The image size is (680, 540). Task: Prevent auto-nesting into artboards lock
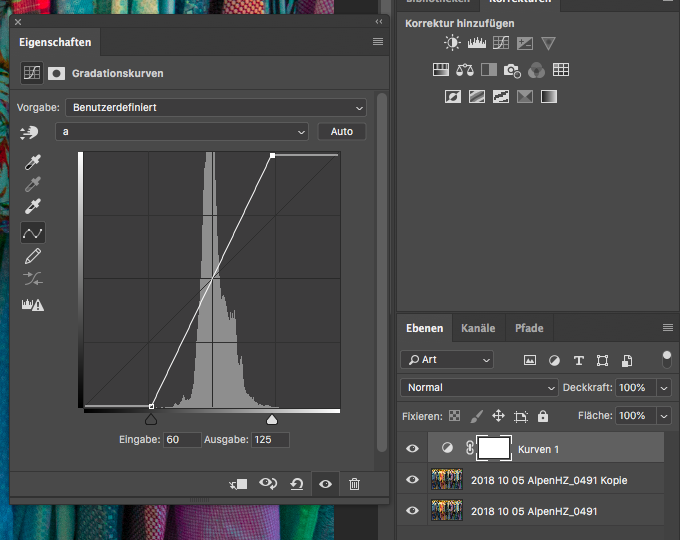[520, 417]
